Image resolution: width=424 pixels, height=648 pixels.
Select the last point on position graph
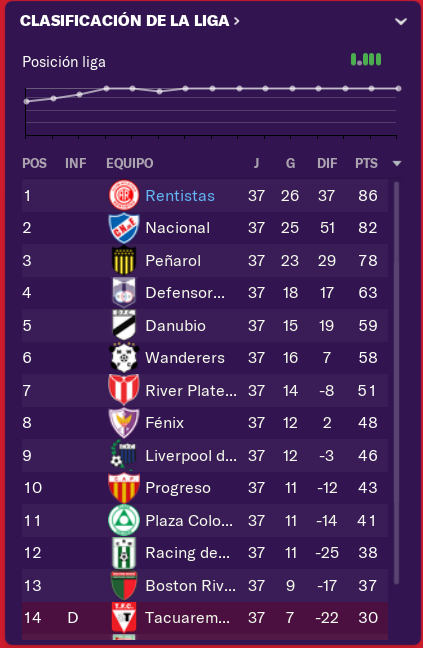tap(398, 88)
